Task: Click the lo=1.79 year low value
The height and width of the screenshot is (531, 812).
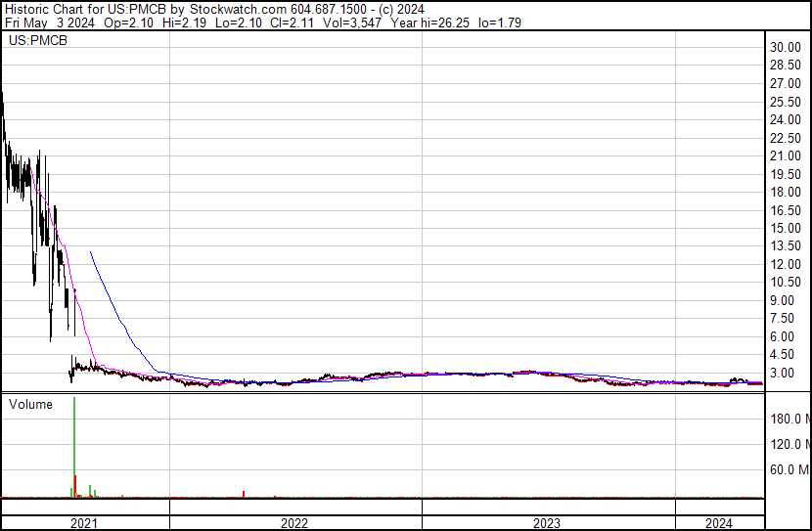Action: (500, 22)
